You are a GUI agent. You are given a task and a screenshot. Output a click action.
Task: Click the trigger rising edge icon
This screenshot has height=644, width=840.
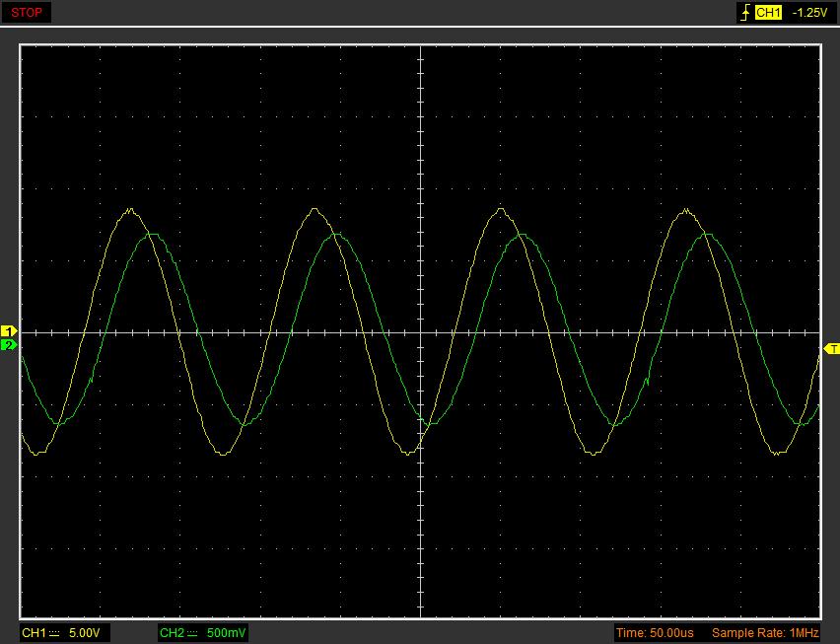744,13
